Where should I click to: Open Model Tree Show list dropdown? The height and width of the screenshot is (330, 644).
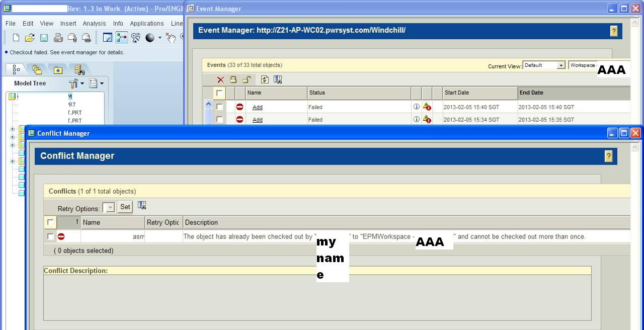(96, 84)
